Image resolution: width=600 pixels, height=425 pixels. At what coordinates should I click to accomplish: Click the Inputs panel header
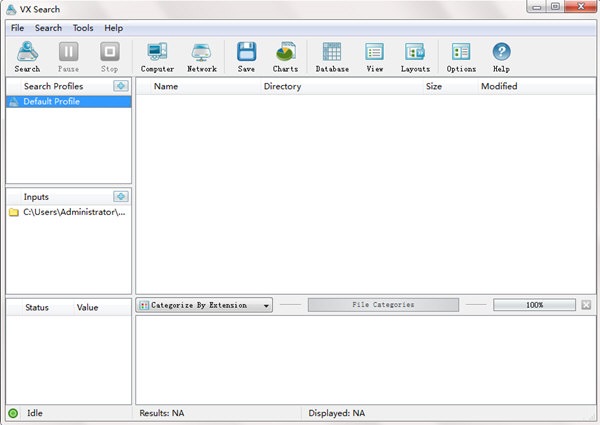click(x=36, y=197)
